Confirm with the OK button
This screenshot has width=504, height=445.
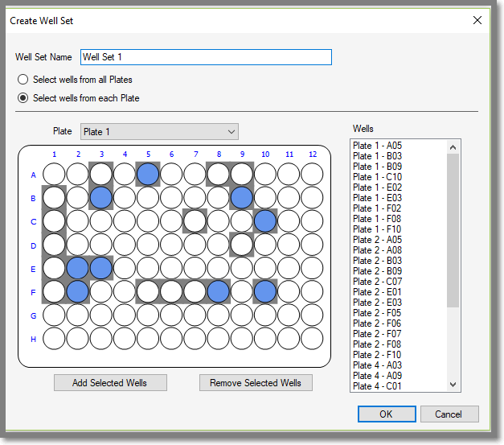coord(387,414)
